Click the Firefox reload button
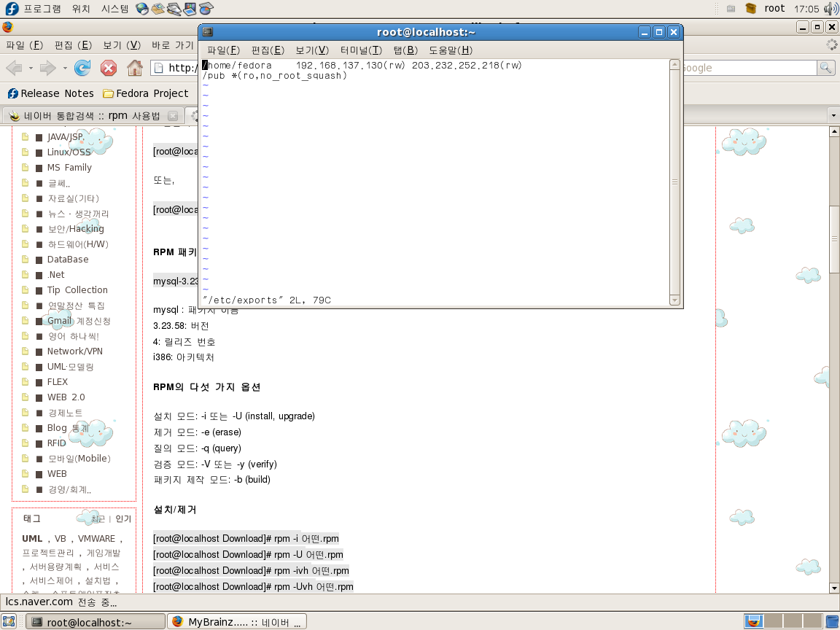 tap(82, 69)
